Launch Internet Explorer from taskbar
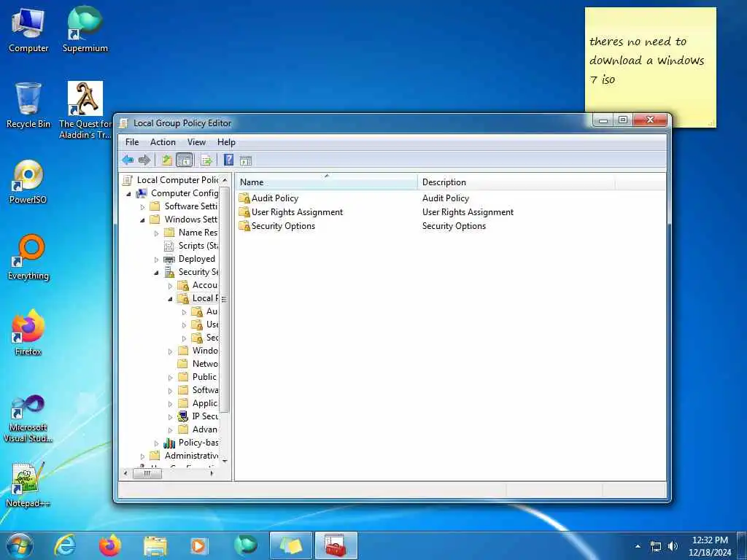 (65, 545)
